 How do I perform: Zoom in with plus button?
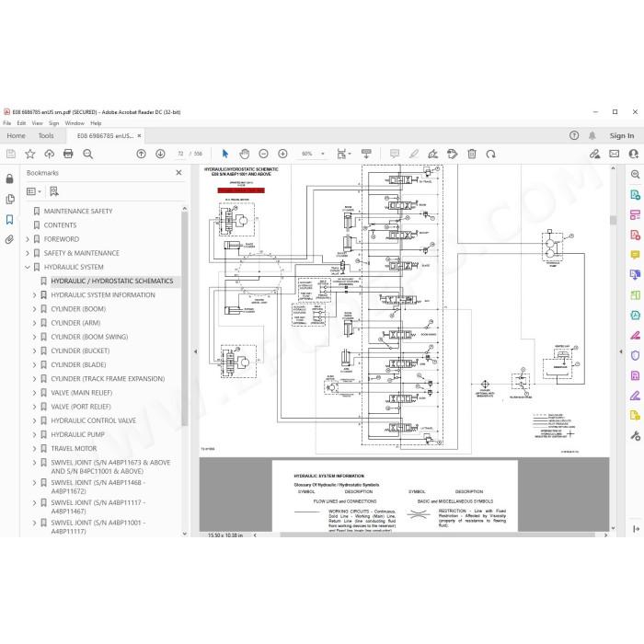click(282, 154)
